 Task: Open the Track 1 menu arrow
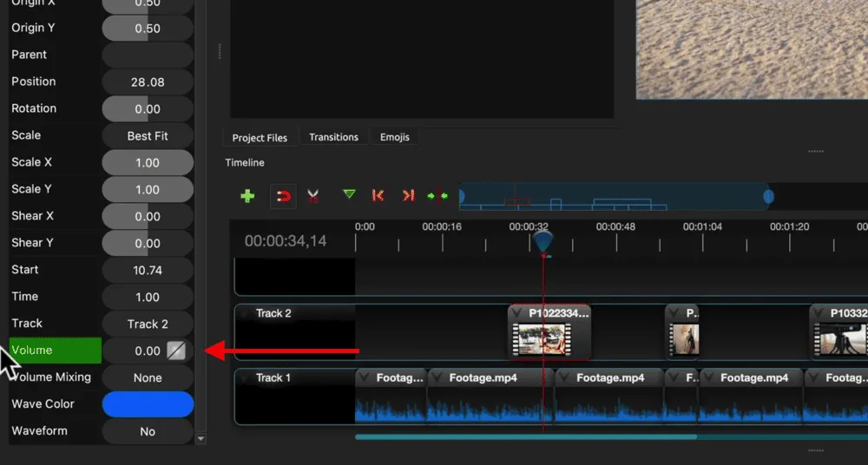click(x=246, y=378)
